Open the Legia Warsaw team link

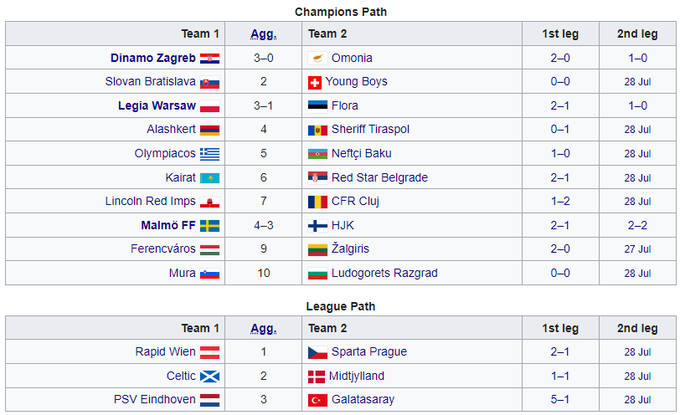click(x=156, y=106)
